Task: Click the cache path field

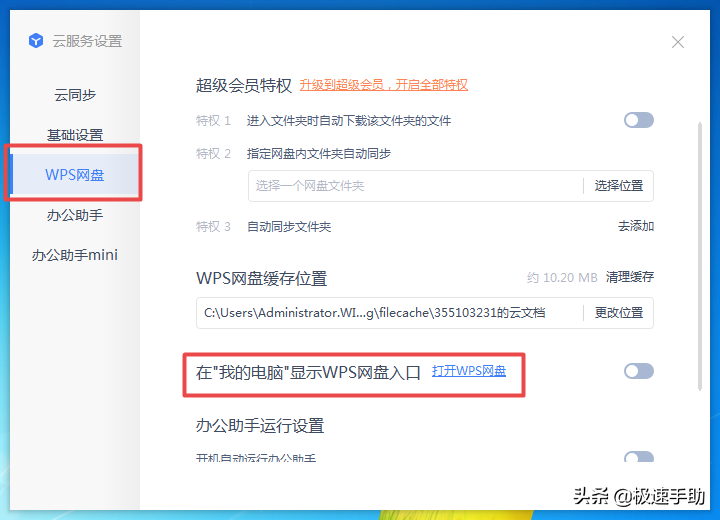Action: click(x=389, y=313)
